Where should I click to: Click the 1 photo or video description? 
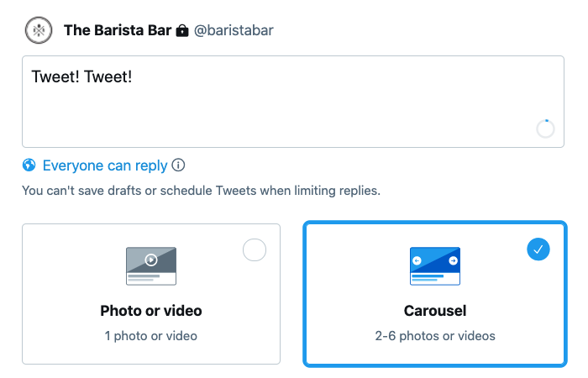coord(150,336)
